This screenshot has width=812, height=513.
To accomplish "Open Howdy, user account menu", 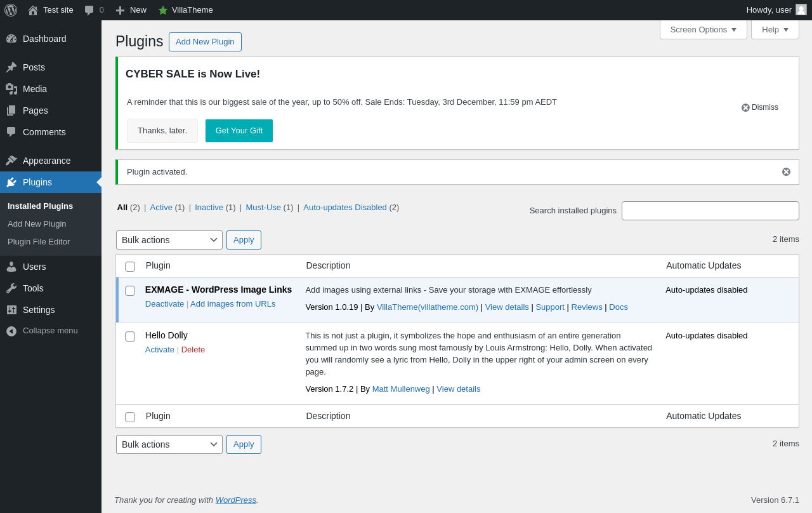I will [x=776, y=10].
